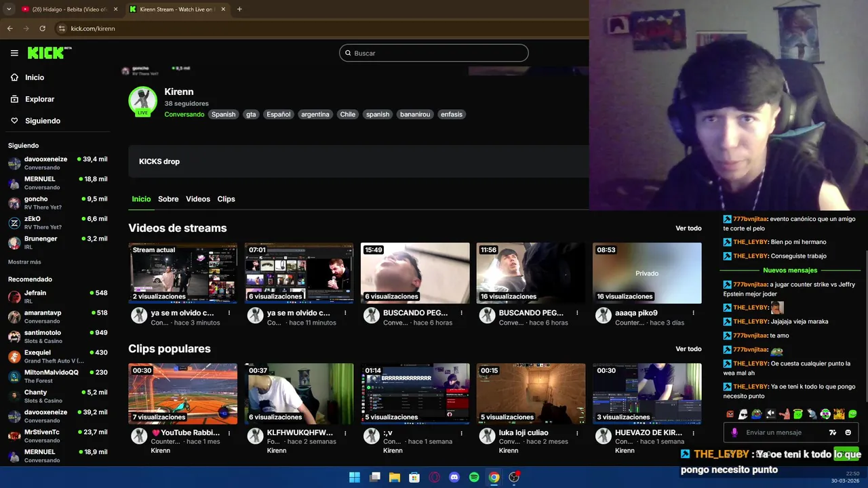
Task: Open the 07:01 stream video thumbnail
Action: [299, 273]
